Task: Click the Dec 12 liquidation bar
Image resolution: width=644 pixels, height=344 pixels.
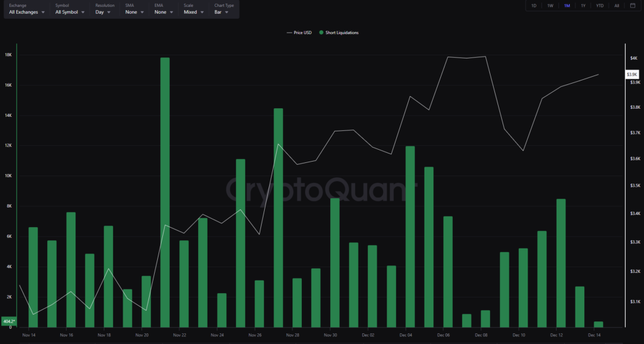Action: (x=561, y=263)
